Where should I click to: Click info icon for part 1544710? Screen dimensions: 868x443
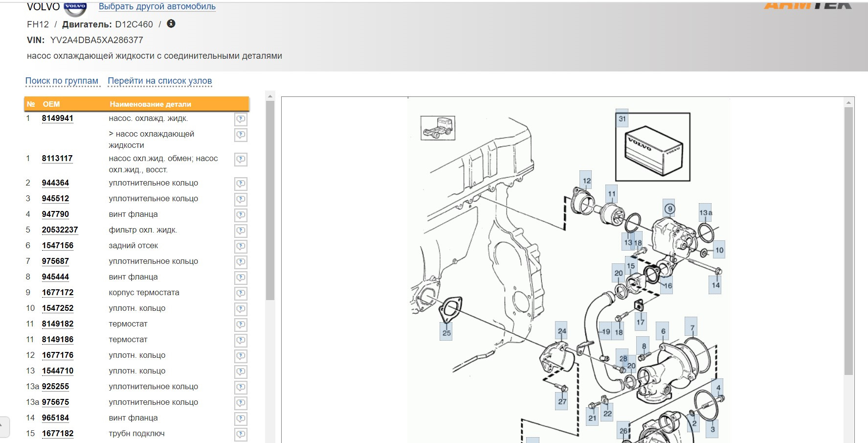pos(241,372)
